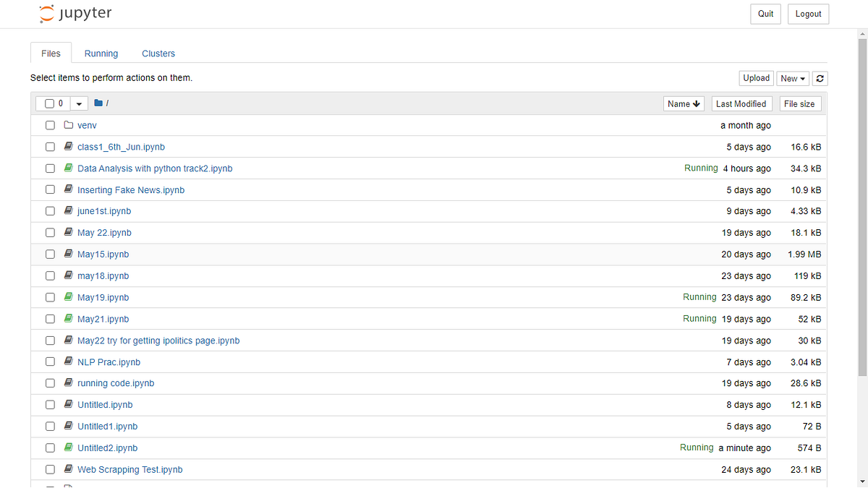
Task: Check the box next to june1st.ipynb
Action: pyautogui.click(x=50, y=210)
